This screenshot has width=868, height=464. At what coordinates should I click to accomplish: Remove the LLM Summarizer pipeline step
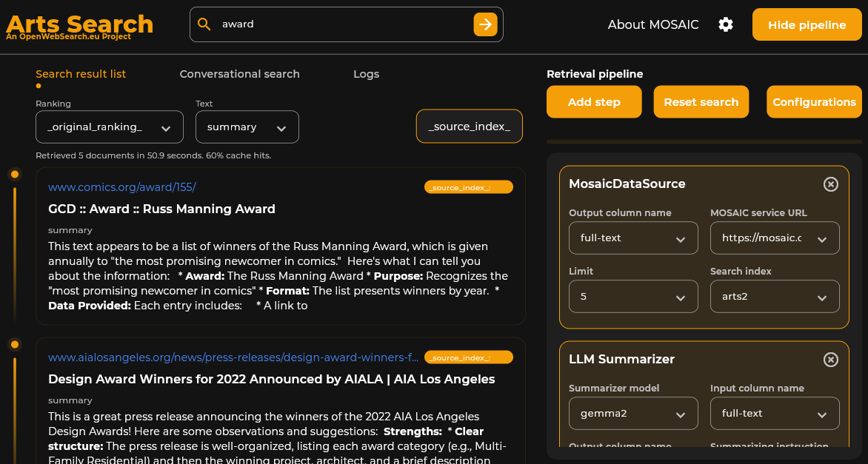830,360
